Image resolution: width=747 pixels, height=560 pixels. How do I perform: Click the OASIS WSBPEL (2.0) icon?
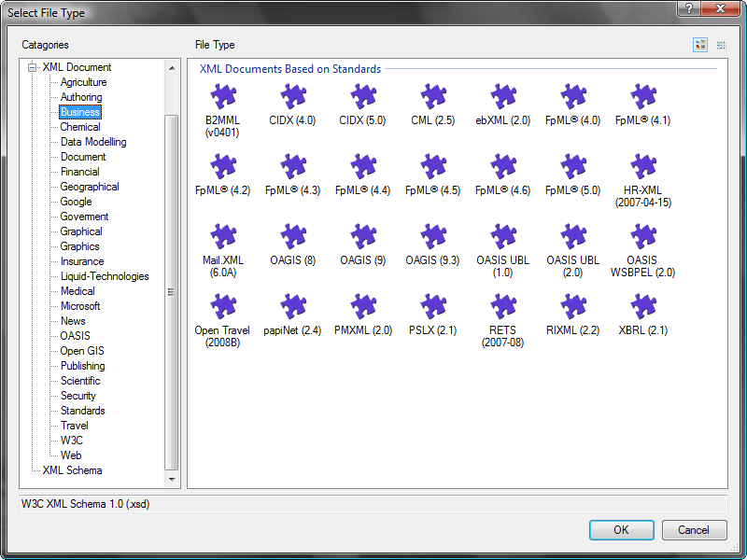pyautogui.click(x=642, y=237)
